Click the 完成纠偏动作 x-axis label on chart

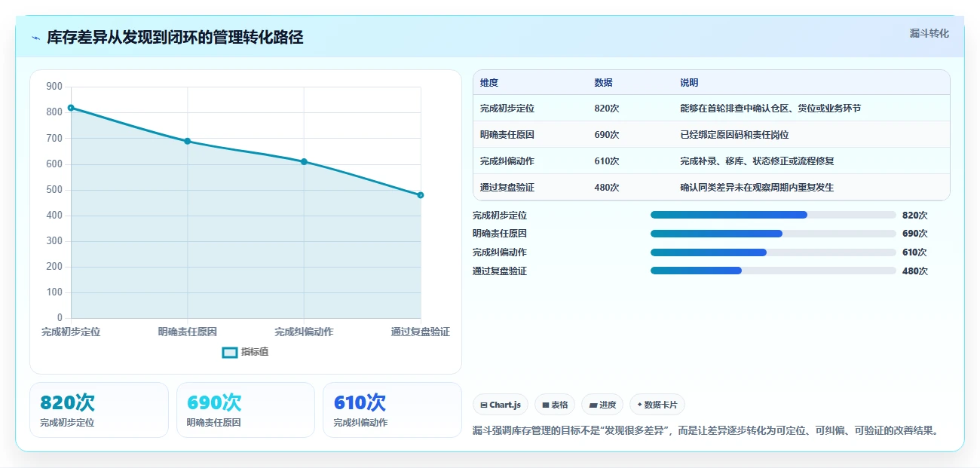[304, 332]
